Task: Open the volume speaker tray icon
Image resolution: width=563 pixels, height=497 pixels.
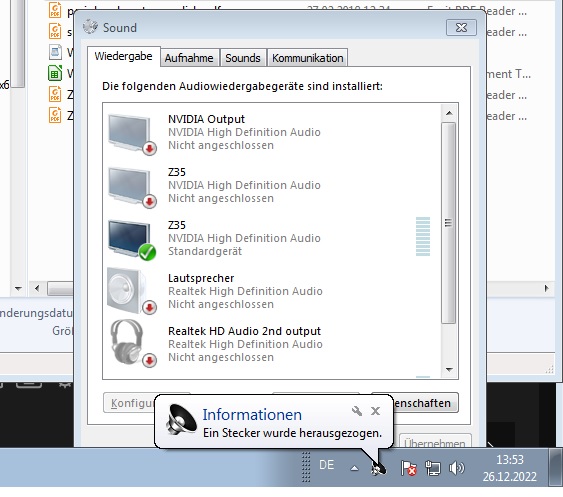Action: click(456, 468)
